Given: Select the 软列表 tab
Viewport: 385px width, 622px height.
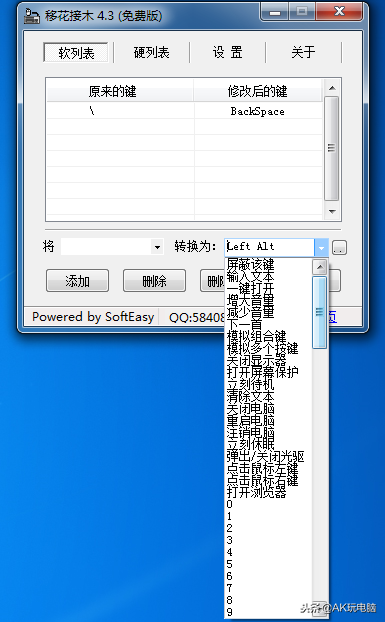Looking at the screenshot, I should (x=76, y=52).
